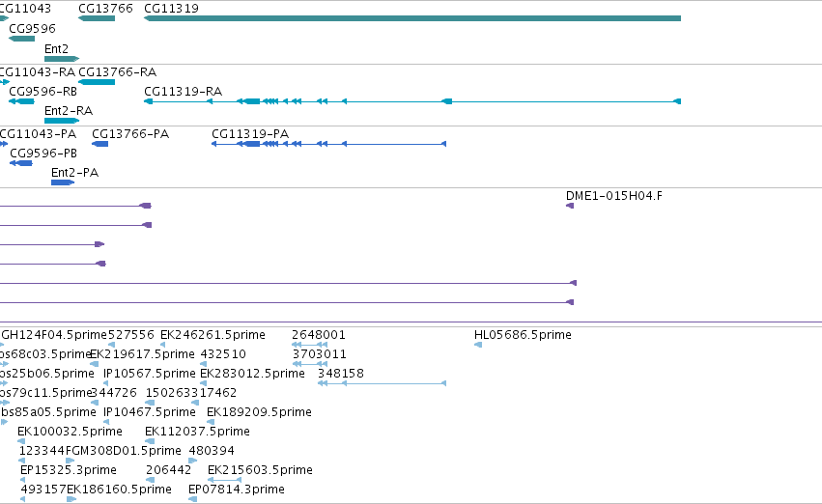The height and width of the screenshot is (504, 822).
Task: Select the 348158 alignment feature
Action: [x=382, y=383]
